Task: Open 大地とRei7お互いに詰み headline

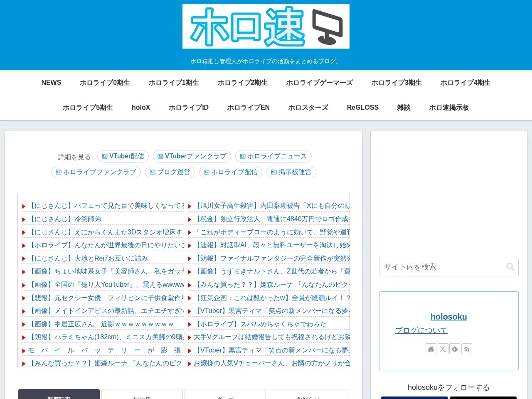Action: click(x=88, y=259)
